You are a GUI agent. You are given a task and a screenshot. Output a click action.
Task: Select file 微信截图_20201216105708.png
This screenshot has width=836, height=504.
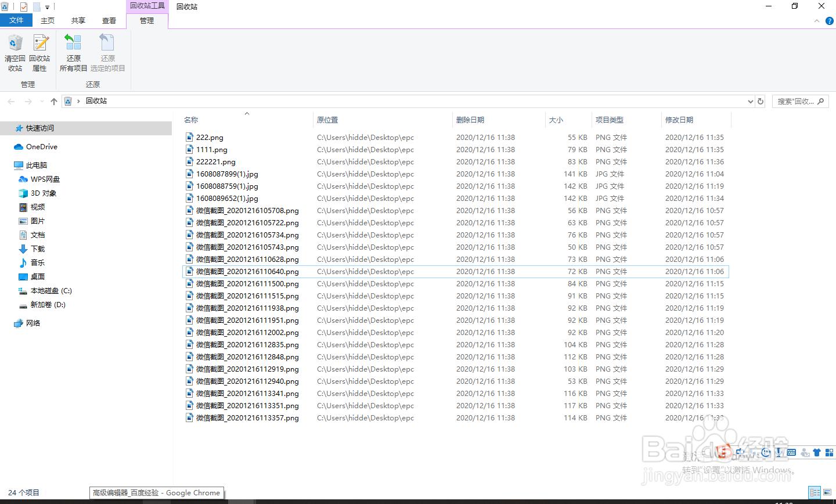pyautogui.click(x=247, y=211)
